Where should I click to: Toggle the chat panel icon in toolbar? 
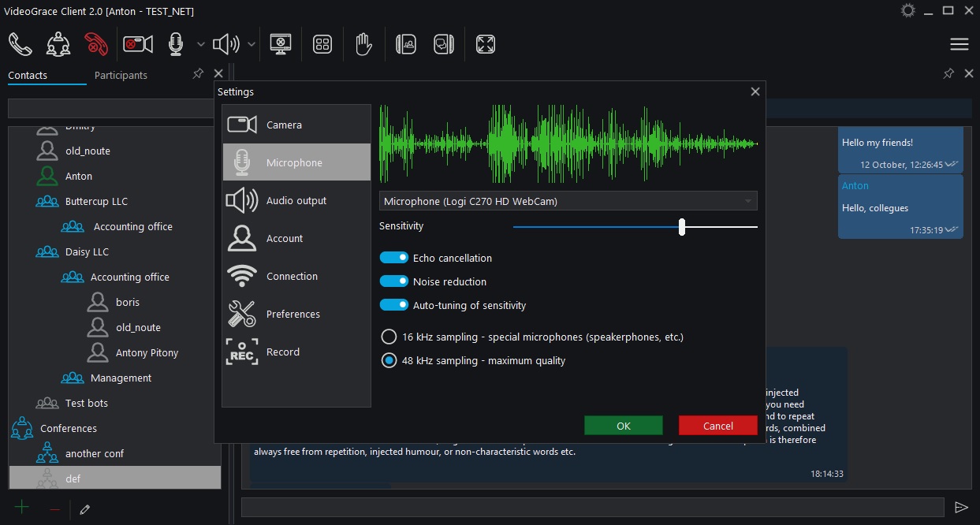tap(444, 44)
